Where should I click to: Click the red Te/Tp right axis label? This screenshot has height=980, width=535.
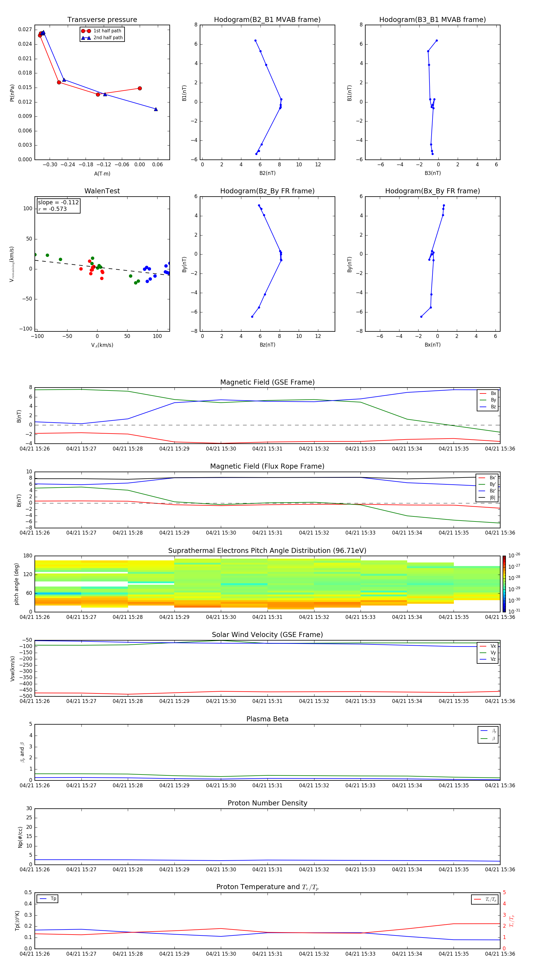[512, 921]
